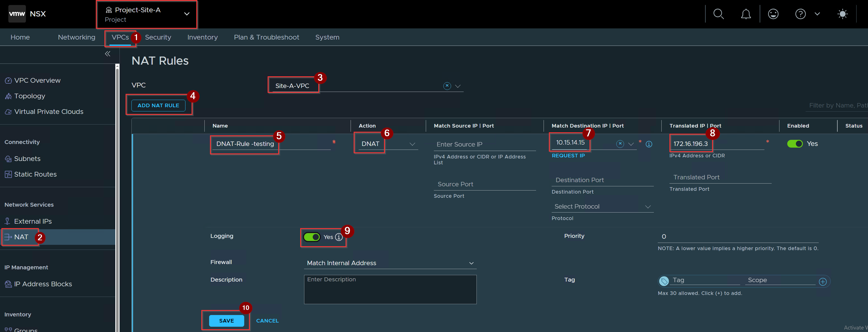868x332 pixels.
Task: Click info icon beside destination IP
Action: click(x=649, y=144)
